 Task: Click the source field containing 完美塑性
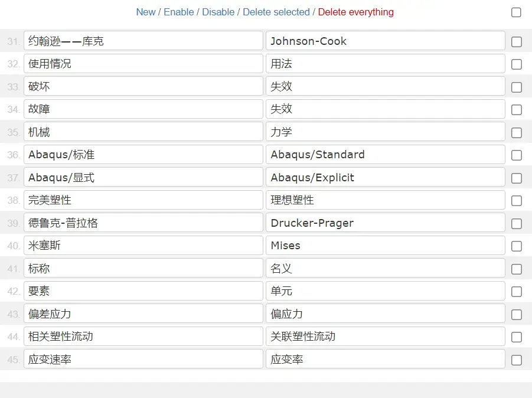[x=143, y=200]
